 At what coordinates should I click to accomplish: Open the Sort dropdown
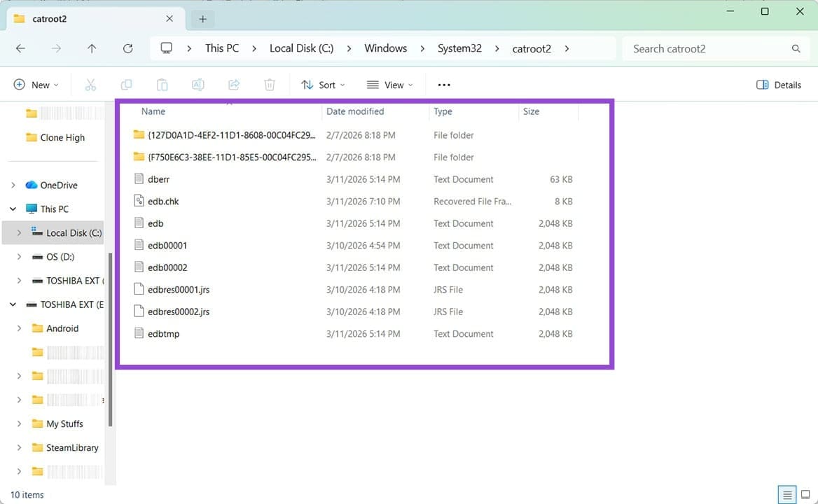tap(322, 84)
